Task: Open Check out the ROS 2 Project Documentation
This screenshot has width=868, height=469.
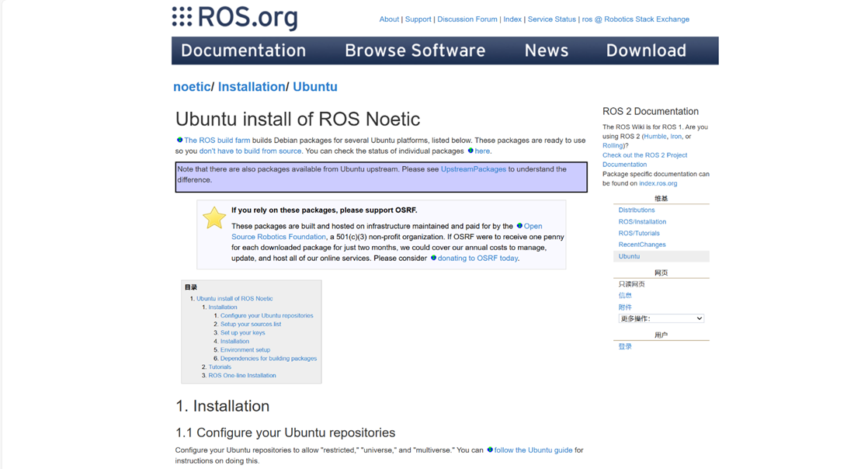Action: pyautogui.click(x=645, y=159)
